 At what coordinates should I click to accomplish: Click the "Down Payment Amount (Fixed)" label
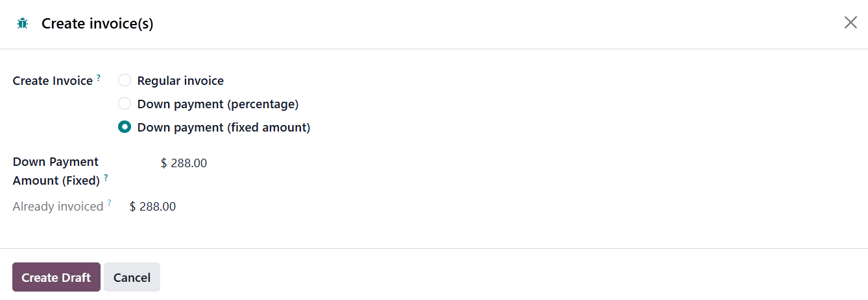pos(56,171)
